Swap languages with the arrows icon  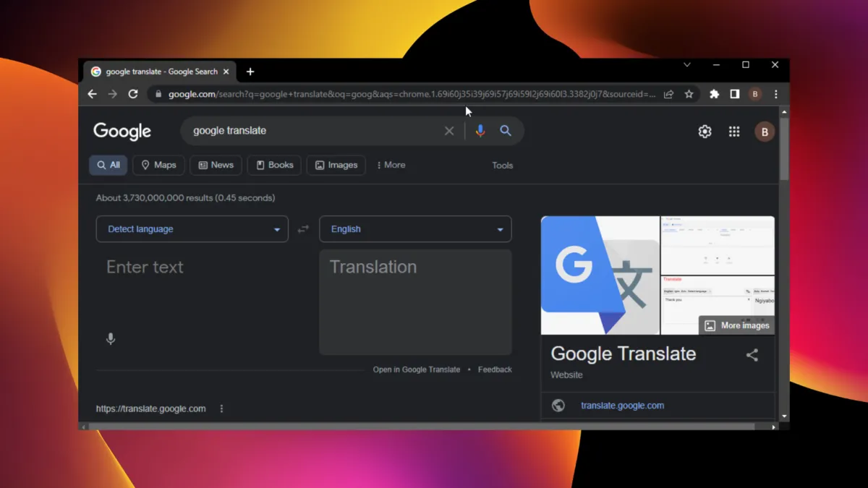tap(303, 229)
